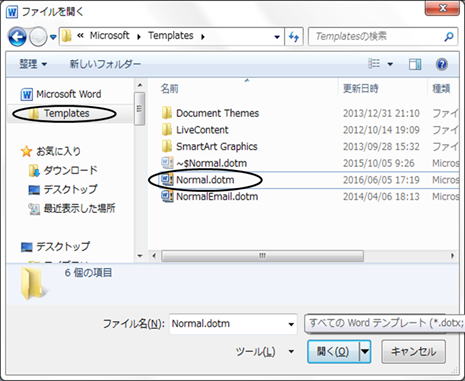This screenshot has height=381, width=465.
Task: Open デスクトップ under favorites
Action: pos(63,190)
